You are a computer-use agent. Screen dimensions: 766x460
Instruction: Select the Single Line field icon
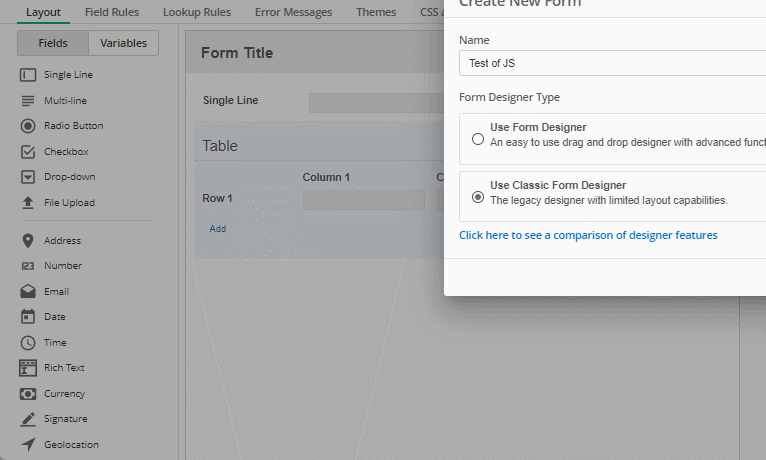pyautogui.click(x=28, y=75)
